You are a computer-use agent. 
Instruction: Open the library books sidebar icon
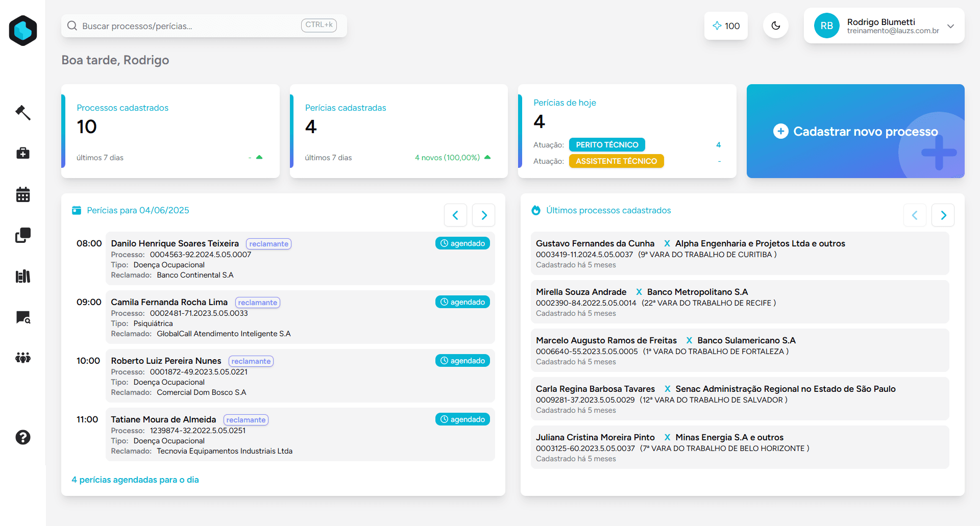click(x=23, y=277)
